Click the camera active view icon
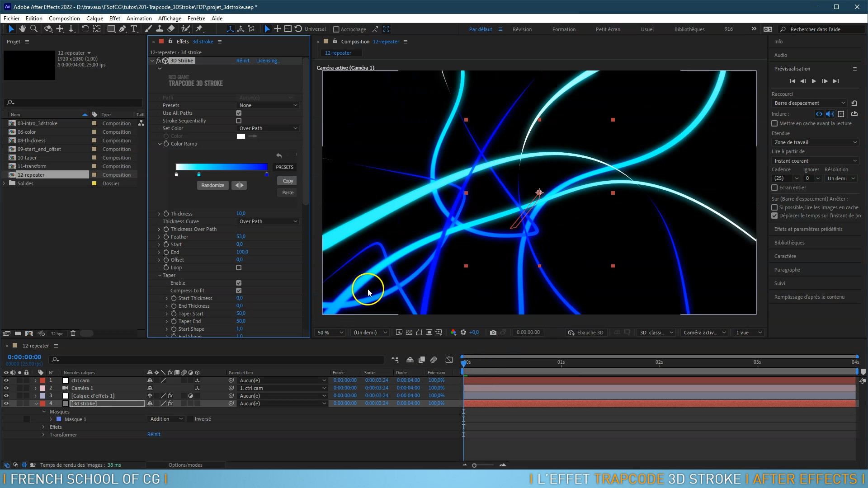The image size is (868, 488). click(x=704, y=333)
